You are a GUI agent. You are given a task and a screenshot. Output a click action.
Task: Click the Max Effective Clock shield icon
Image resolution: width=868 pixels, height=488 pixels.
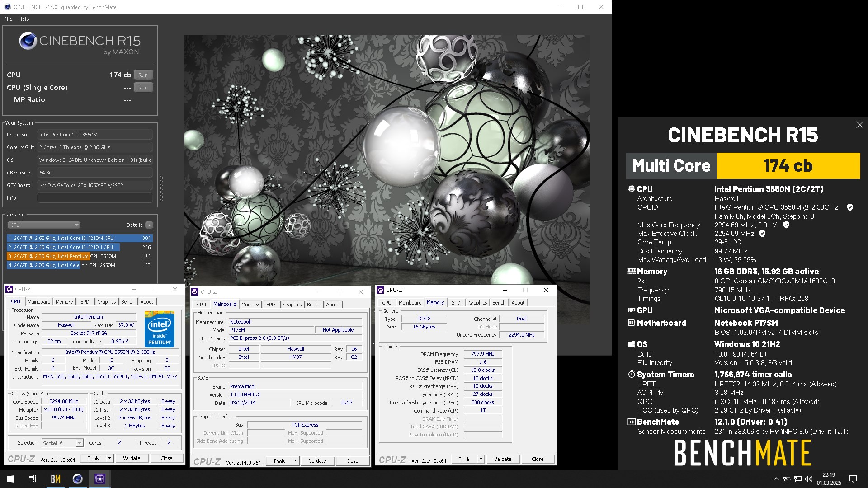pyautogui.click(x=762, y=234)
